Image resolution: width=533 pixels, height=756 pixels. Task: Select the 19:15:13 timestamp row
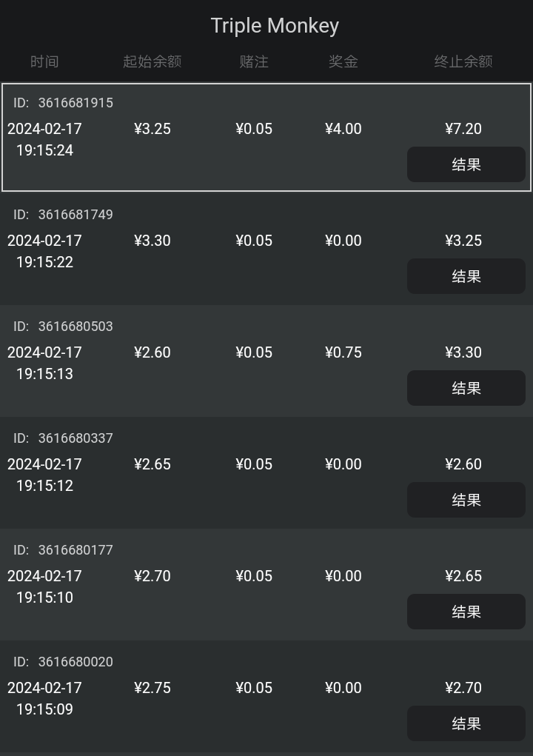pos(266,361)
